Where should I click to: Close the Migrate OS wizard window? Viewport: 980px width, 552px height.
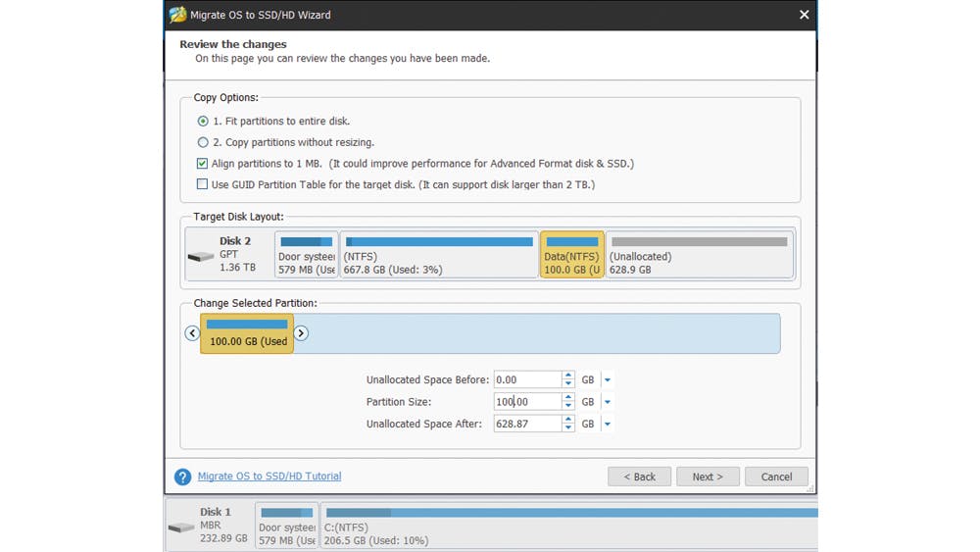pyautogui.click(x=804, y=15)
